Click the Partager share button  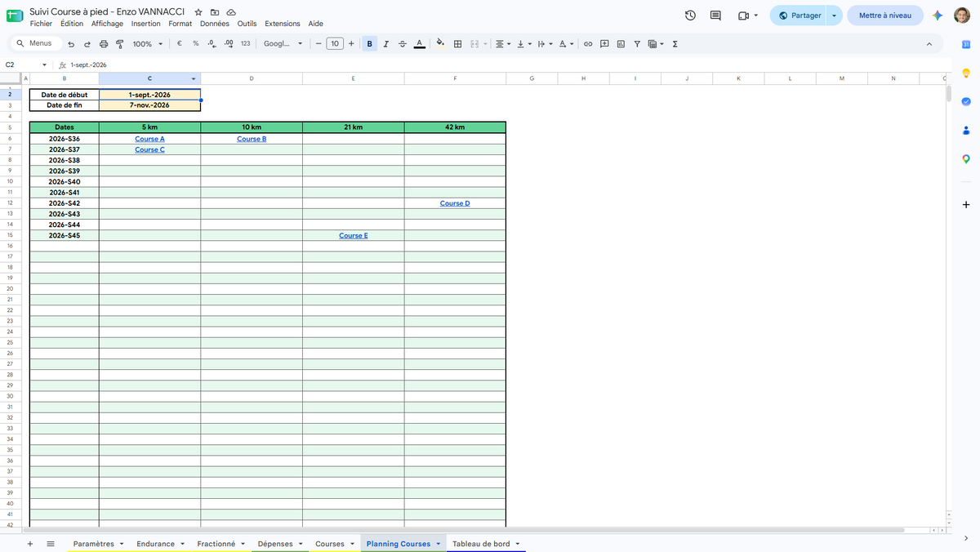800,16
